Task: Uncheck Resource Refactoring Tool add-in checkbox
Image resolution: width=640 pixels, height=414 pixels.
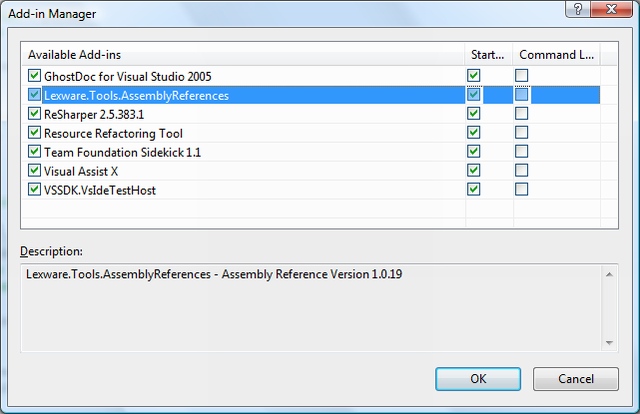Action: [34, 132]
